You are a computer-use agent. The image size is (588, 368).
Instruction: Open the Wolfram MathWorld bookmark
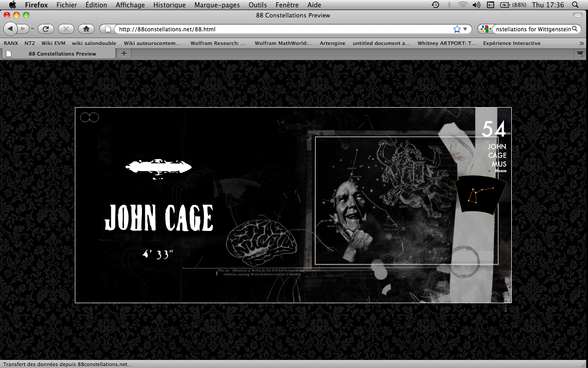[283, 43]
